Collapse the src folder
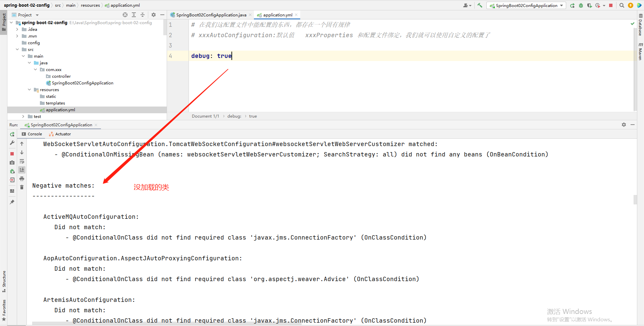This screenshot has height=326, width=644. (17, 50)
